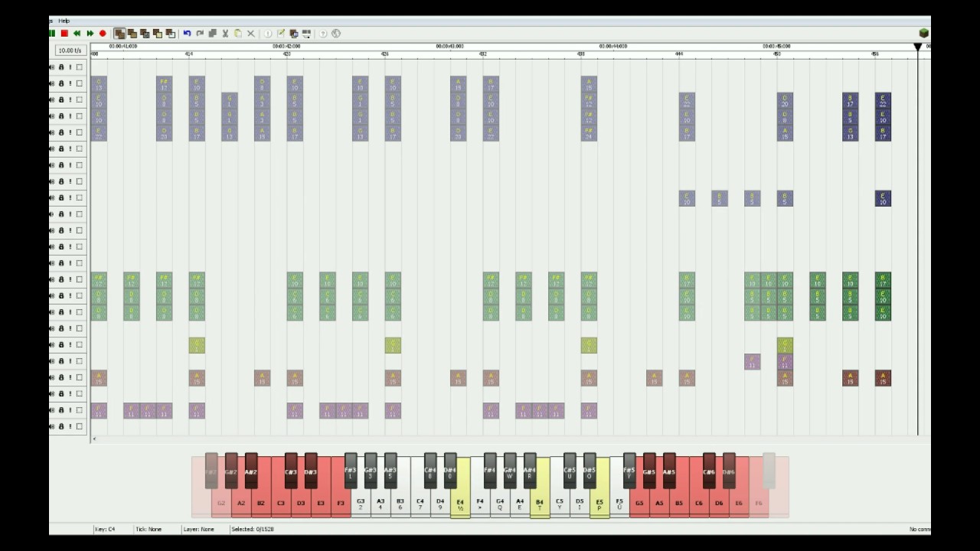The image size is (980, 551).
Task: Click the 'Layer: None' status text
Action: coord(198,529)
